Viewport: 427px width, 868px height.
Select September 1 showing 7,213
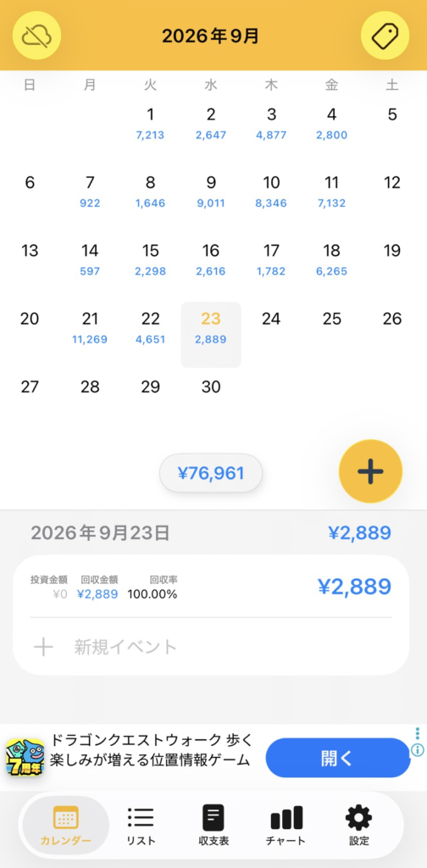tap(151, 123)
